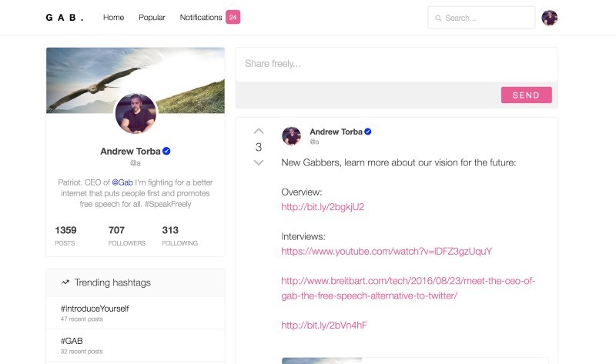Focus the Share freely text box
This screenshot has width=616, height=364.
[397, 65]
